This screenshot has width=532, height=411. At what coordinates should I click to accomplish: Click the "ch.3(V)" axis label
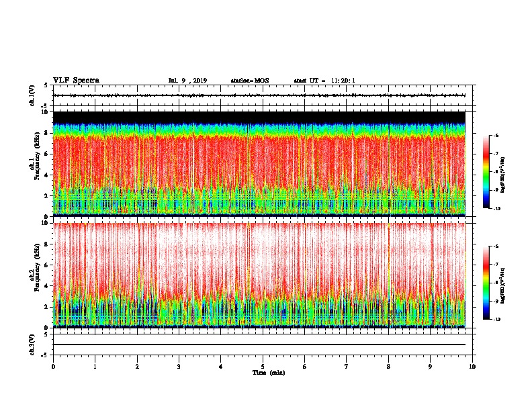point(32,345)
